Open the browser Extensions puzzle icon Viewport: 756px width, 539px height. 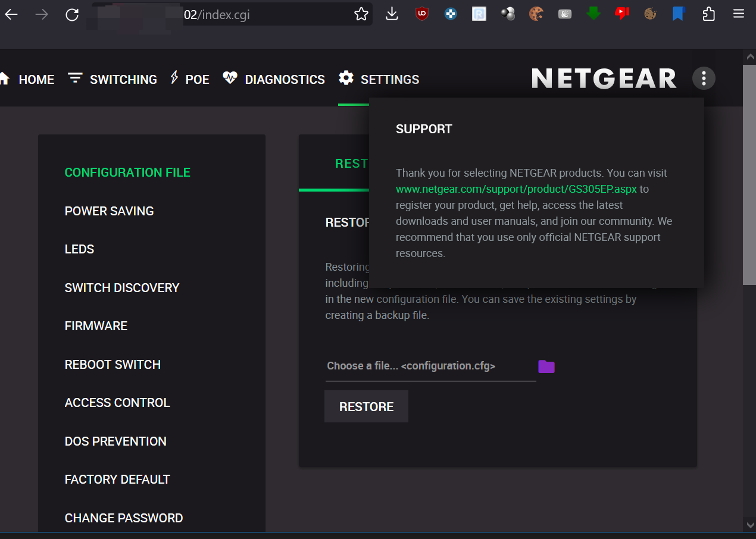click(x=708, y=14)
